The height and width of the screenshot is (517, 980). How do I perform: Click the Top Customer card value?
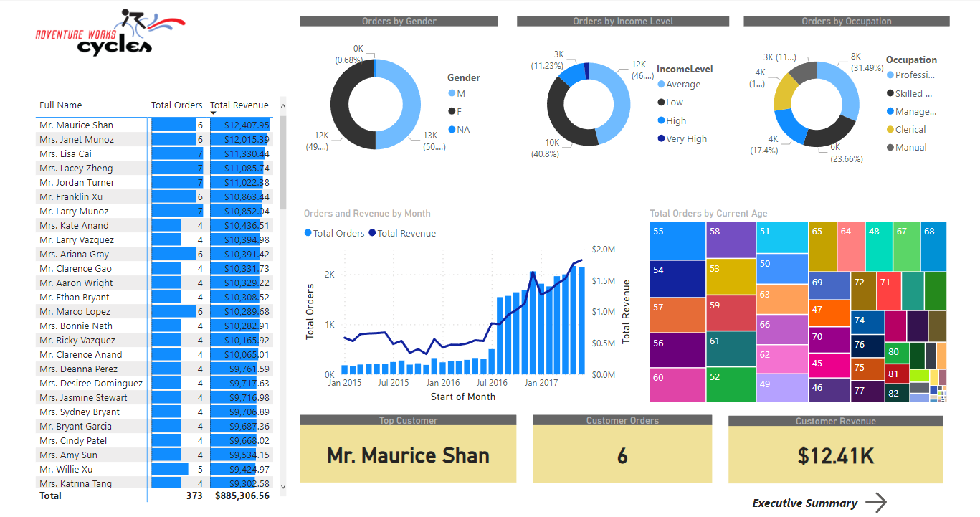click(408, 455)
